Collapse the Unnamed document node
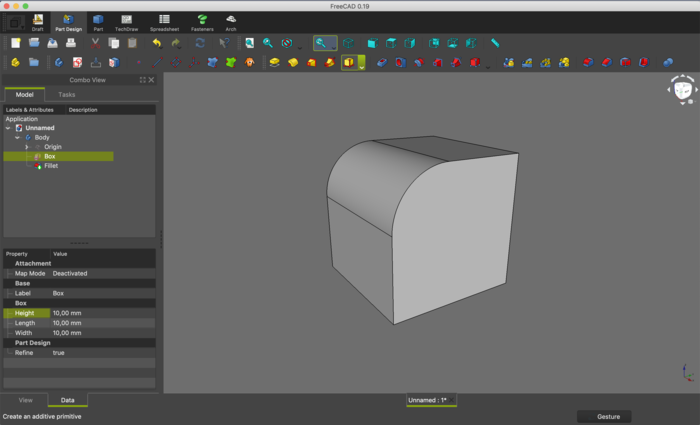Image resolution: width=700 pixels, height=425 pixels. point(8,128)
